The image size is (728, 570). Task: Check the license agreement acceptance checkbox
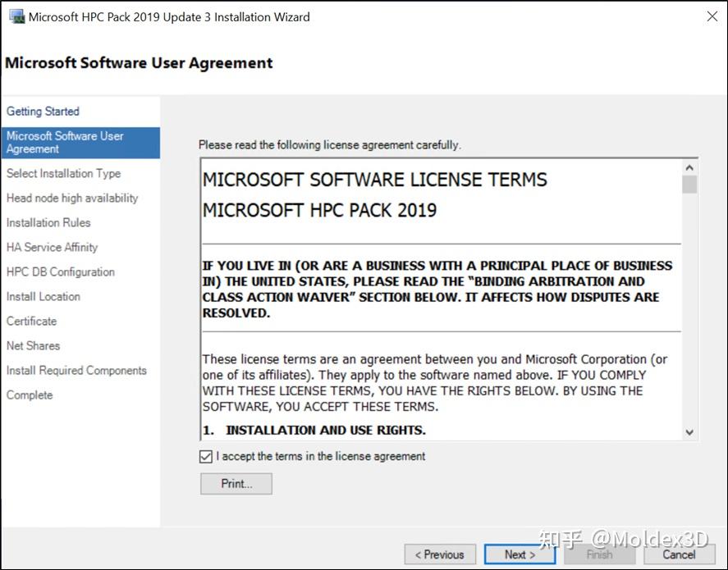click(x=205, y=456)
